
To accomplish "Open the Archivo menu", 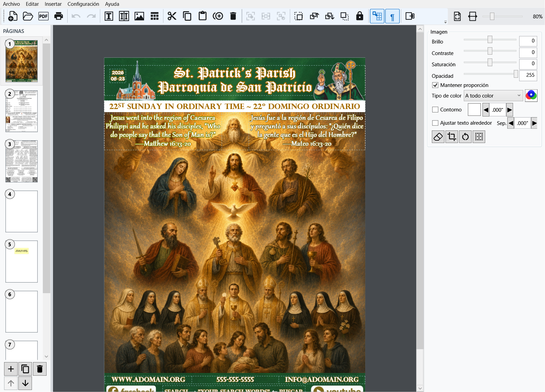I will tap(11, 4).
